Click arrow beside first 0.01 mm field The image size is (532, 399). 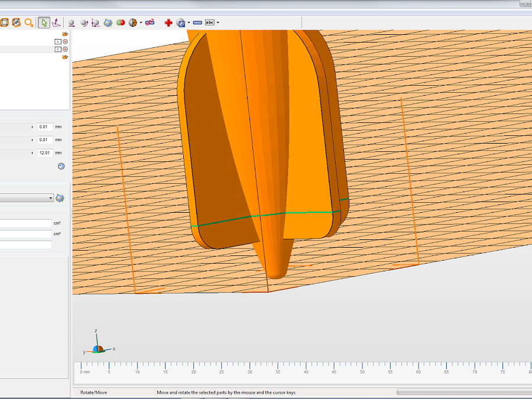coord(33,127)
